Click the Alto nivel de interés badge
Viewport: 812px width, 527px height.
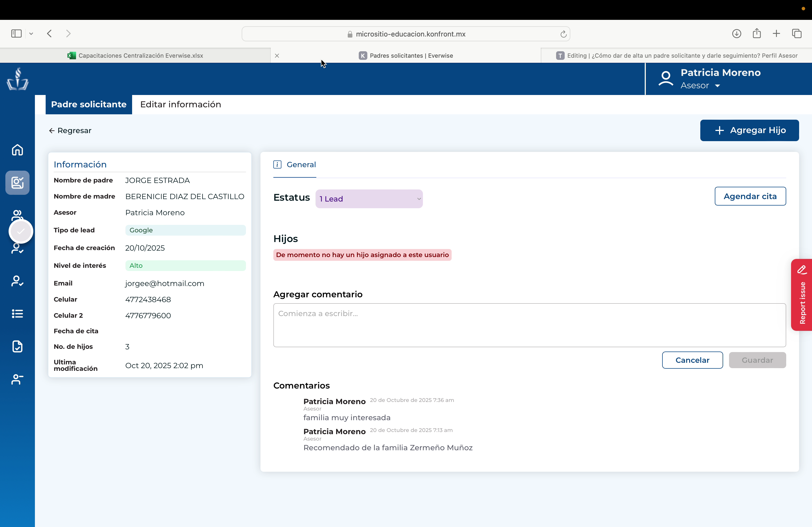[185, 266]
